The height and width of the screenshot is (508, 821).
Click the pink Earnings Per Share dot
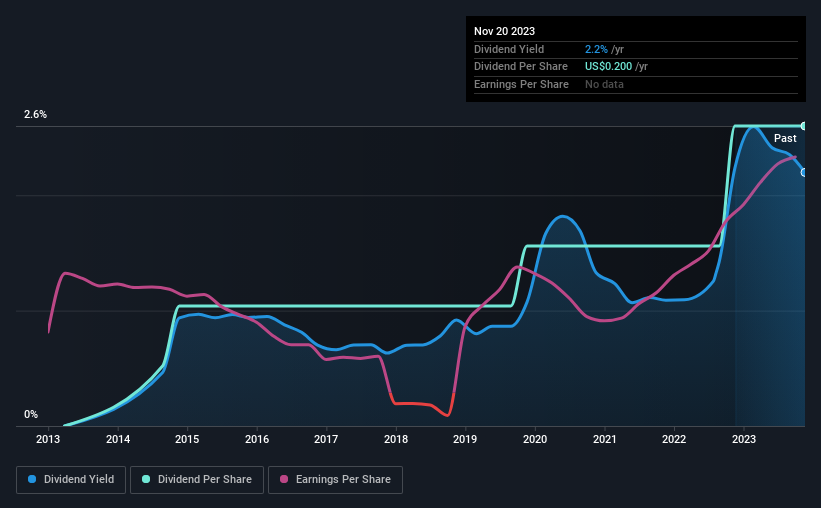pyautogui.click(x=284, y=479)
